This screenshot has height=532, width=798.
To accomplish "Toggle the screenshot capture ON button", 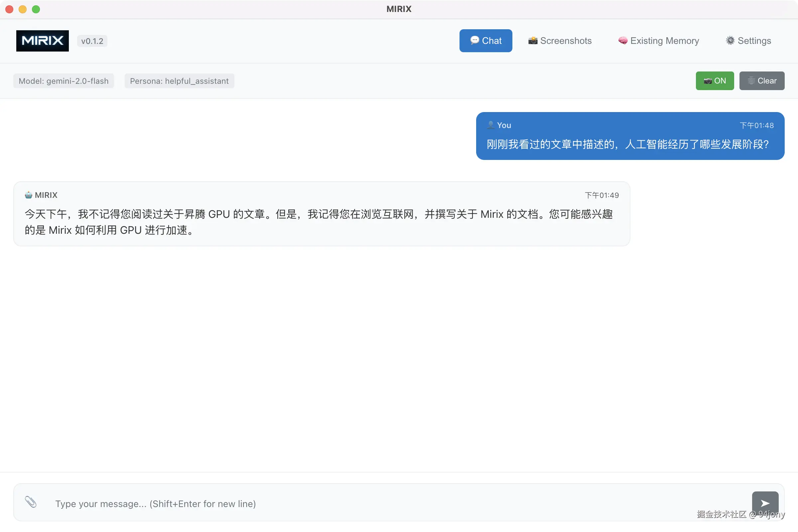I will click(x=715, y=81).
